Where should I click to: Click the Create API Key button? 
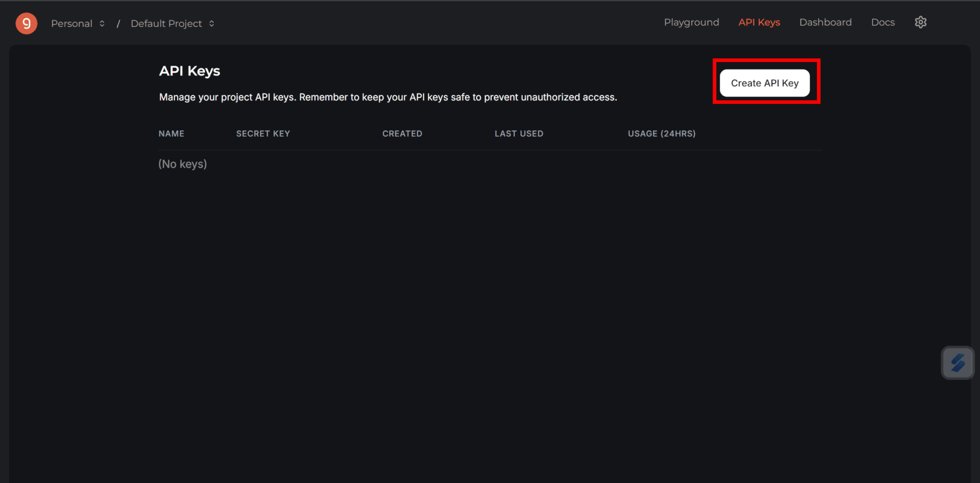(x=765, y=83)
